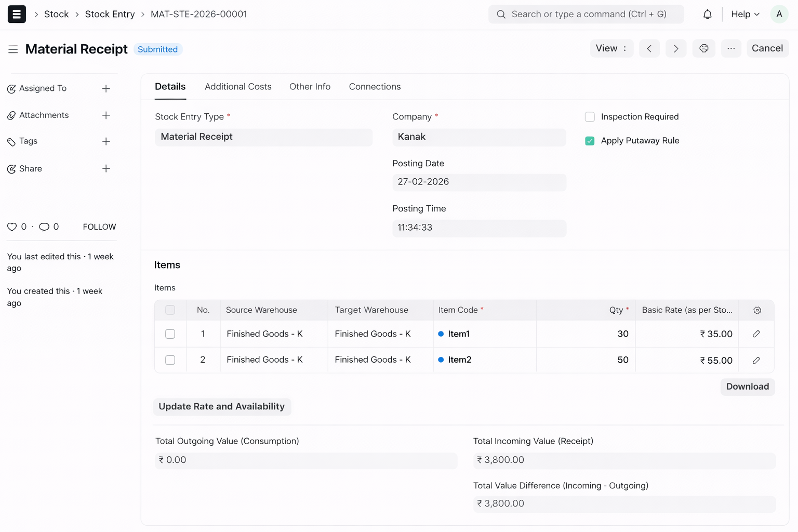Toggle Inspection Required checkbox
The width and height of the screenshot is (798, 532).
click(590, 117)
